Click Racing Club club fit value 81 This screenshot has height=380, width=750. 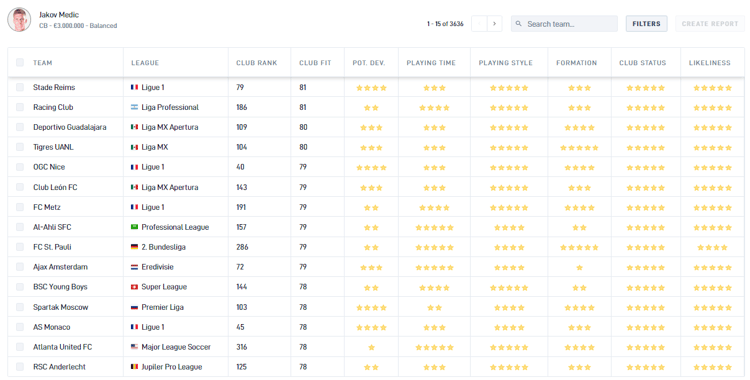[x=303, y=107]
